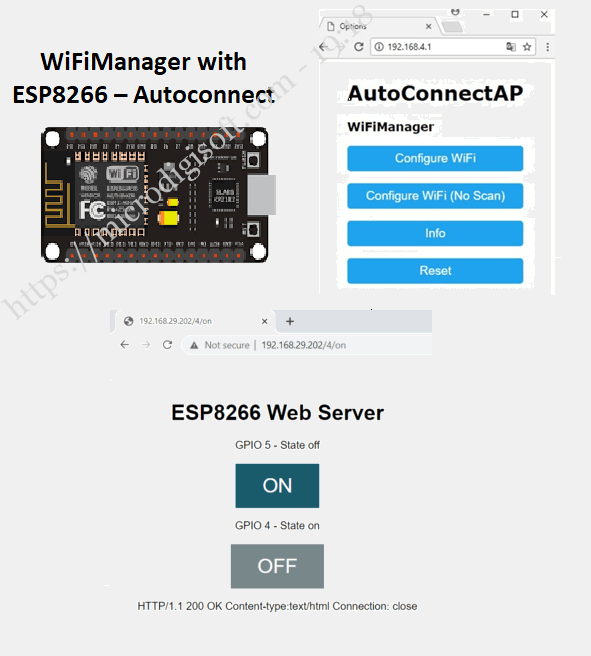Click the 192.168.4.1 address bar
The height and width of the screenshot is (656, 591).
click(x=453, y=47)
